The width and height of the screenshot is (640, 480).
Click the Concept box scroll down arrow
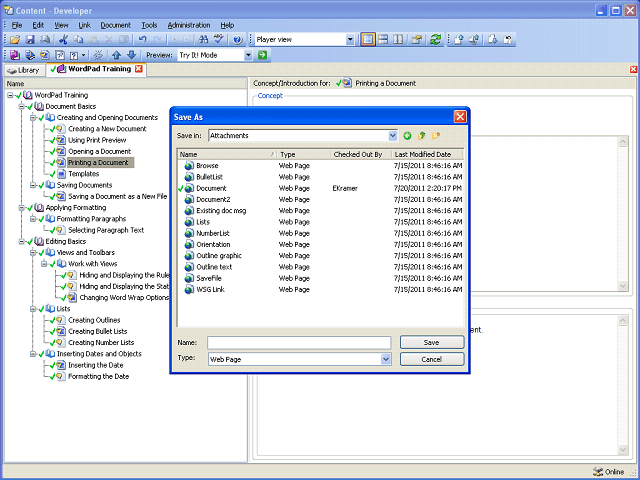[x=622, y=286]
